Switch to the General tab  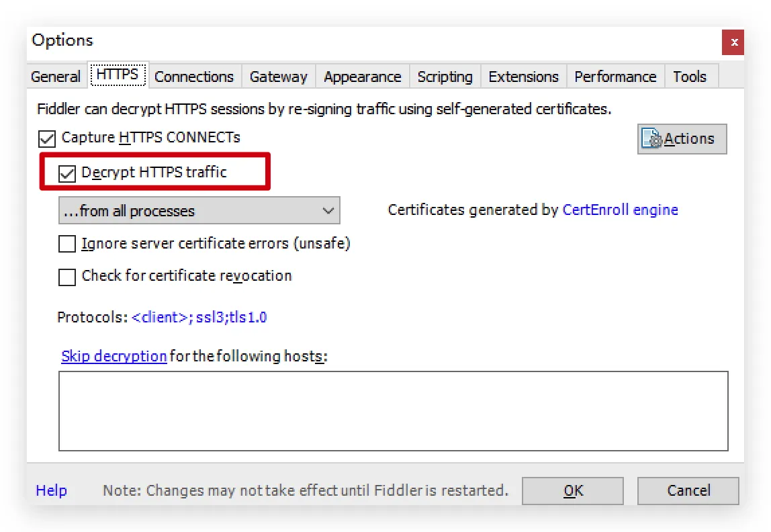point(56,77)
